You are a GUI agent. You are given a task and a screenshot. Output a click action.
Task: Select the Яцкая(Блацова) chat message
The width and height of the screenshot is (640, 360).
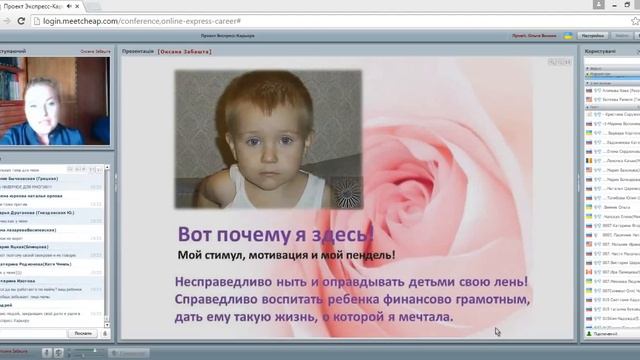[x=51, y=251]
